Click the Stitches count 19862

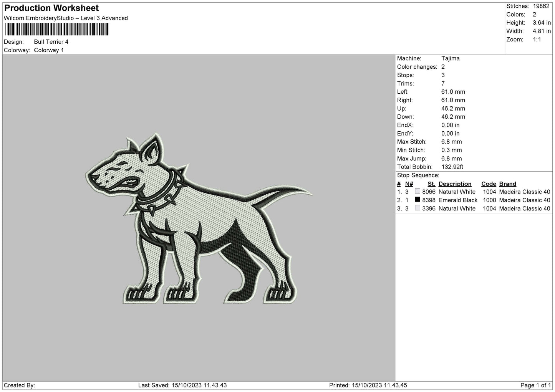[x=542, y=6]
